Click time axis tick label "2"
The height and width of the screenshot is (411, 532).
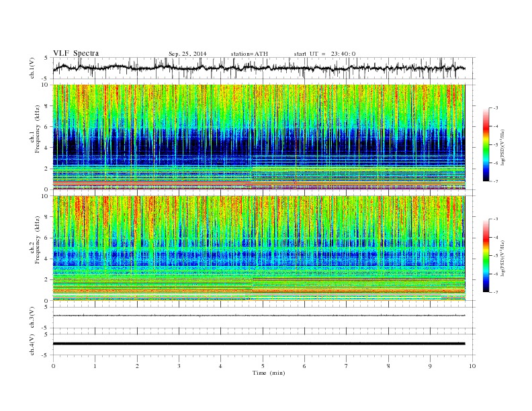137,366
